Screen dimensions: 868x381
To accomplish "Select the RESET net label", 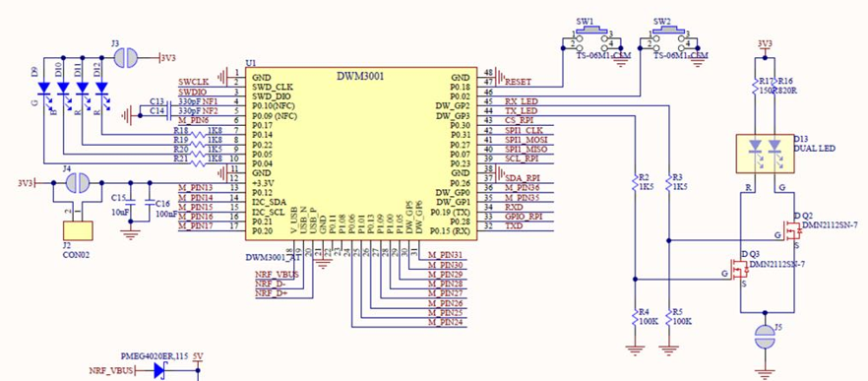I will 519,82.
